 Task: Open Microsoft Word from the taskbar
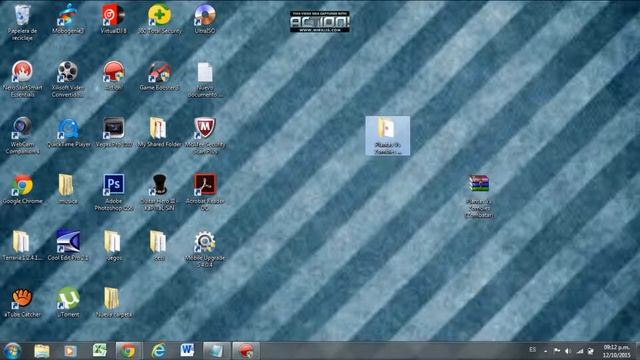click(187, 351)
